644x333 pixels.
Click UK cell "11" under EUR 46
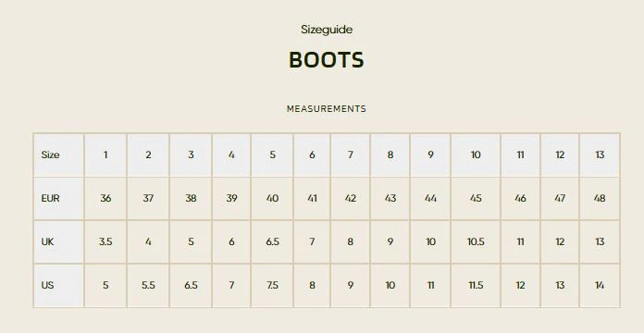[x=520, y=241]
